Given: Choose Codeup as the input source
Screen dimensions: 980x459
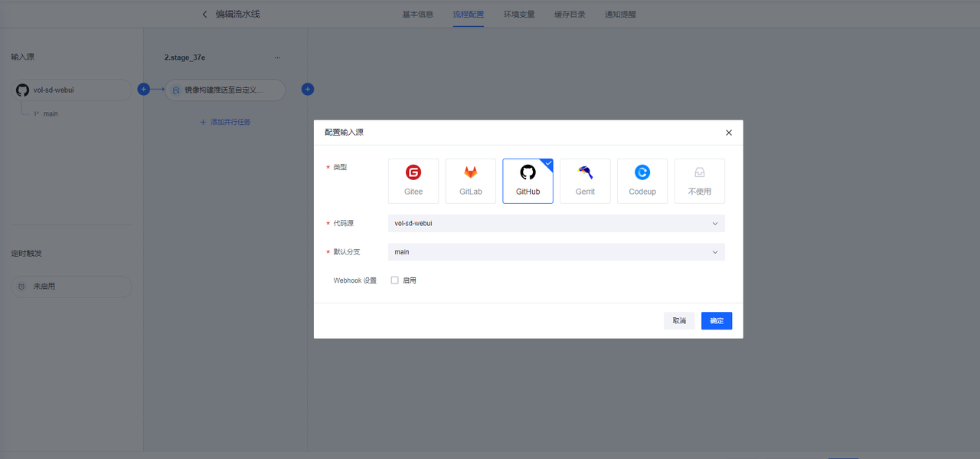Looking at the screenshot, I should click(642, 181).
